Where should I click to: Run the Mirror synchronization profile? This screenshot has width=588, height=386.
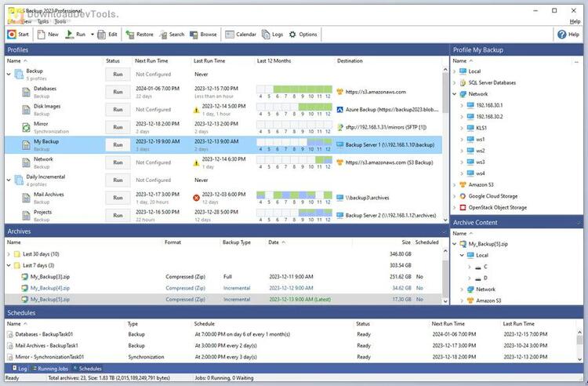pos(118,127)
